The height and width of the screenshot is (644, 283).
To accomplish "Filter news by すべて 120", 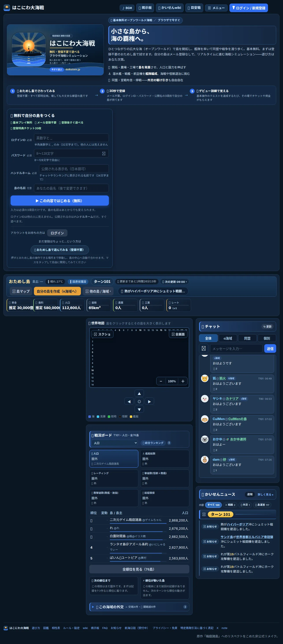I will pyautogui.click(x=213, y=505).
